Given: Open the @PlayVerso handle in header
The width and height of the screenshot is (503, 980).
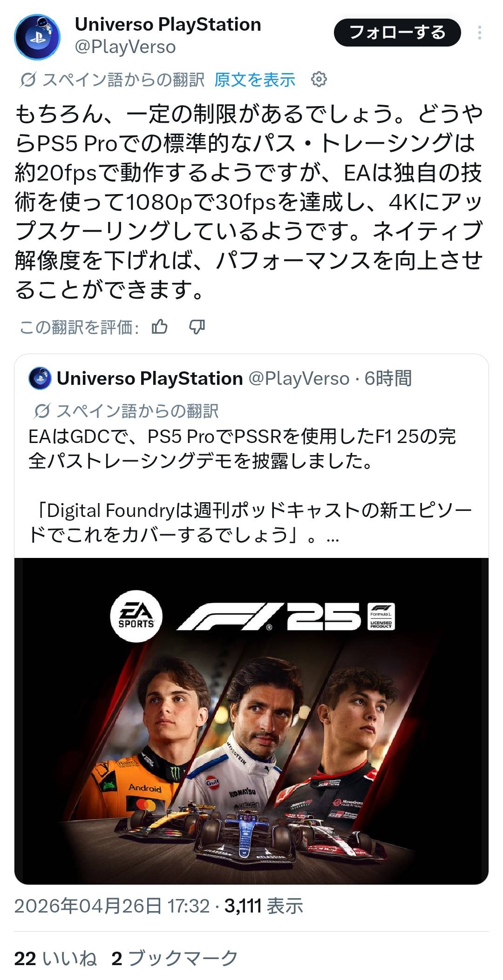Looking at the screenshot, I should click(x=125, y=47).
